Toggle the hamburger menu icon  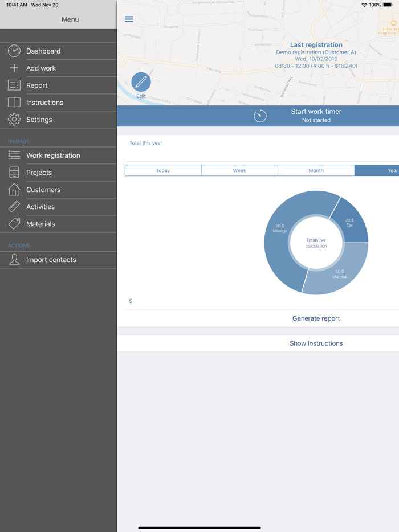point(129,19)
